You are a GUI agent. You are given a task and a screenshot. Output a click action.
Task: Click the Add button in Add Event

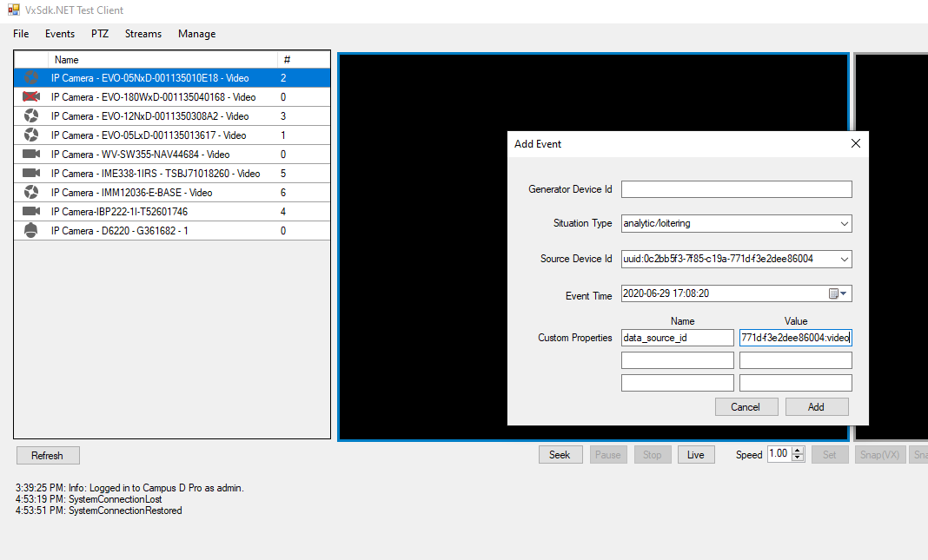[x=817, y=407]
